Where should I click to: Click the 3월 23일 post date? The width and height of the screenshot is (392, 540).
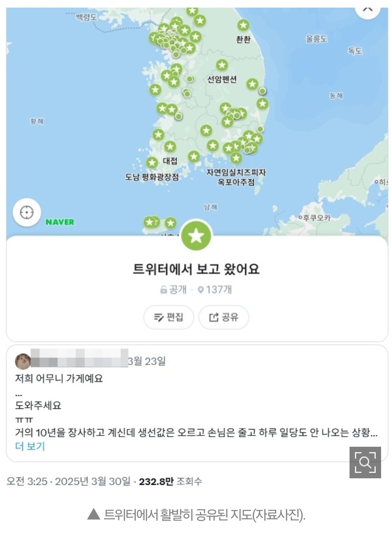(147, 361)
